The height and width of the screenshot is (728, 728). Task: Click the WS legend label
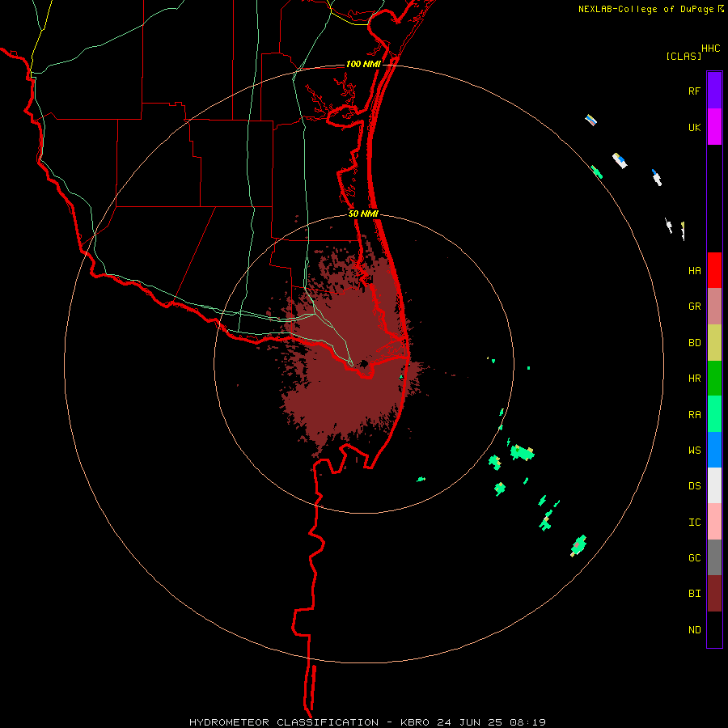694,451
